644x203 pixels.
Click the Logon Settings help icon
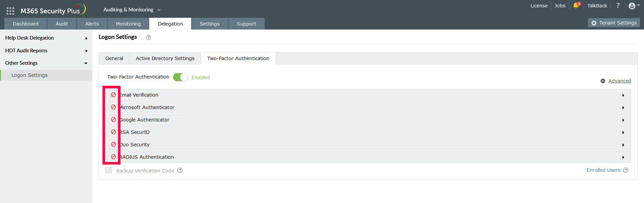[x=148, y=38]
